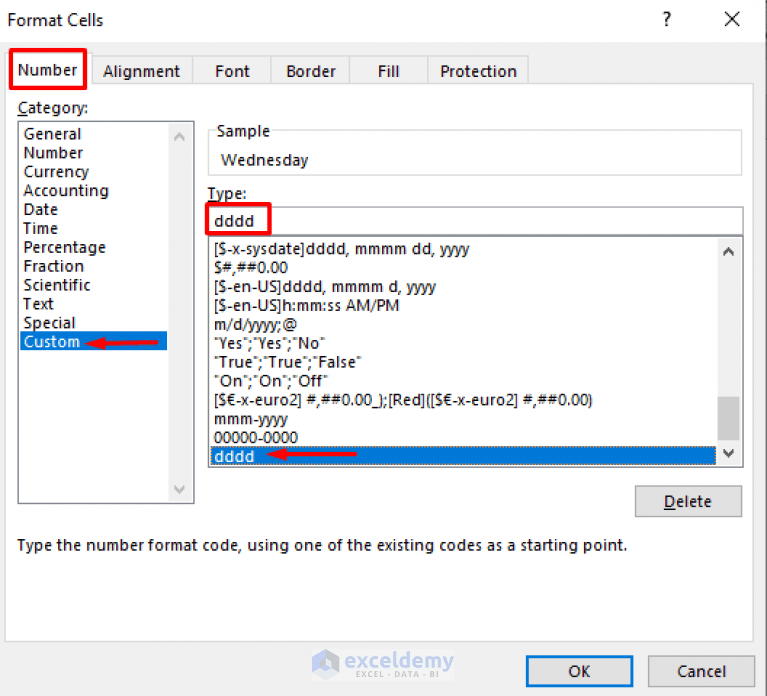Open the Font tab
This screenshot has height=696, width=767.
pos(232,71)
